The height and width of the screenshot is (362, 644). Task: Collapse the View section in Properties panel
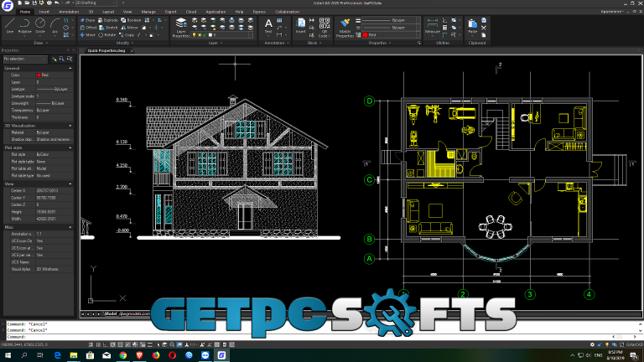[70, 184]
